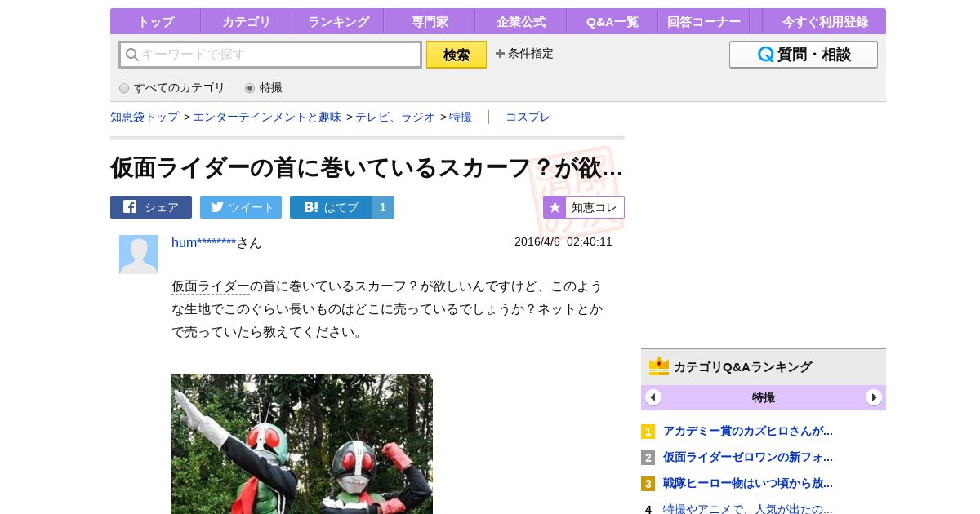This screenshot has height=514, width=980.
Task: Open ranking item 戦隊ヒーロー物はいつ頃から放
Action: pyautogui.click(x=748, y=483)
